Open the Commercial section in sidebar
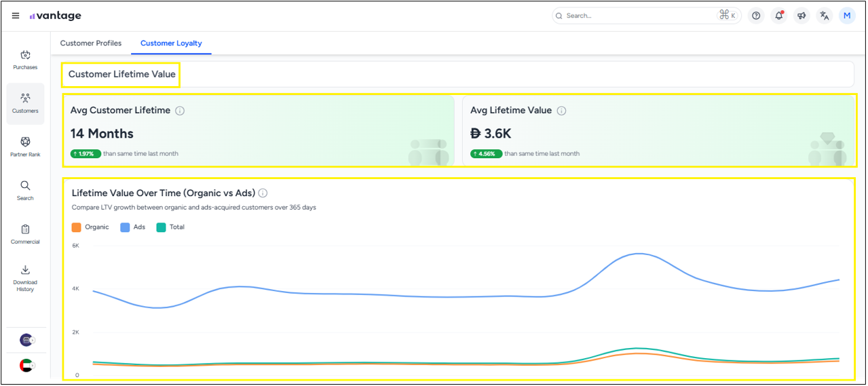The height and width of the screenshot is (386, 868). 25,234
